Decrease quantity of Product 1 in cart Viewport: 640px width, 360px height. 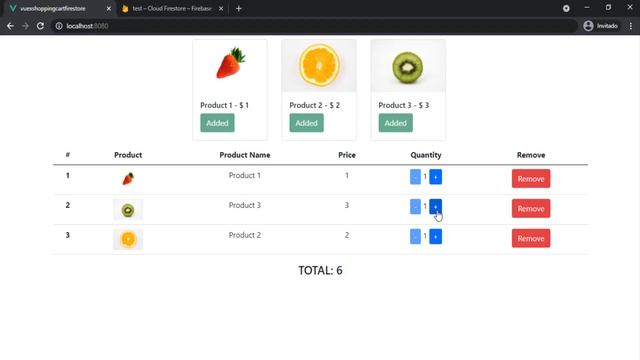[x=415, y=177]
